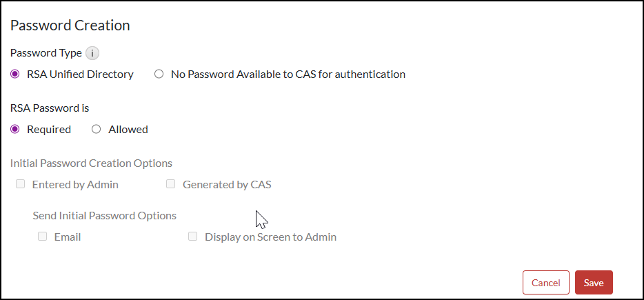
Task: Click the Send Initial Password Options heading
Action: pos(104,216)
